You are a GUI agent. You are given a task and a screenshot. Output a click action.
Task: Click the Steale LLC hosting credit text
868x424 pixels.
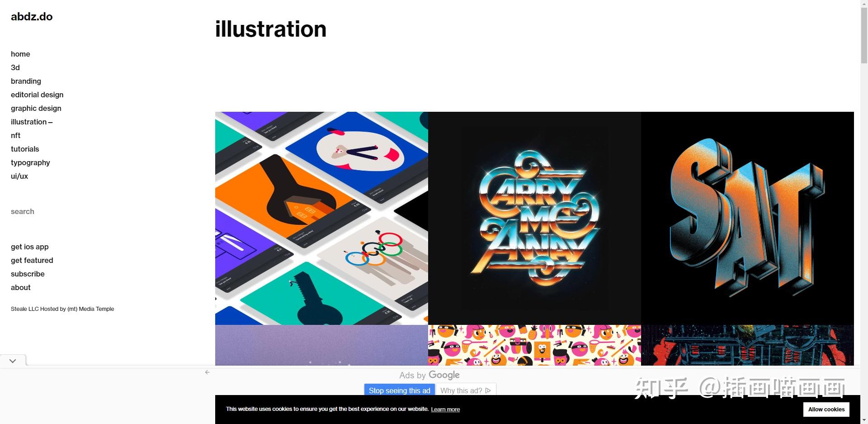point(62,309)
